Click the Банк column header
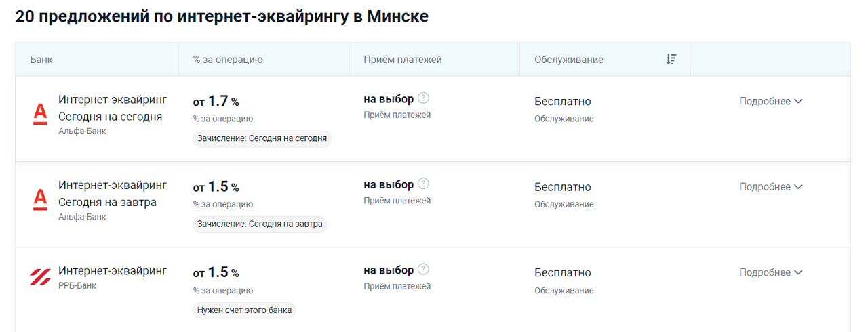868x332 pixels. pos(41,60)
